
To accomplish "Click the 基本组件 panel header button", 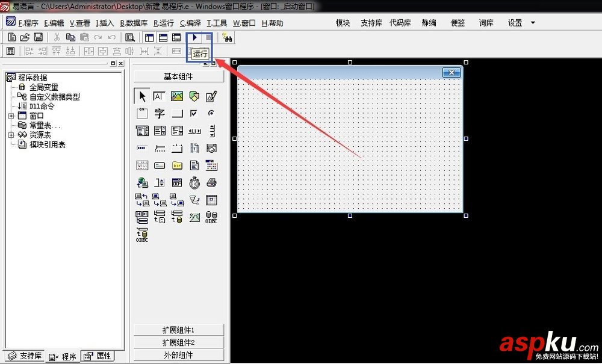I will coord(179,77).
